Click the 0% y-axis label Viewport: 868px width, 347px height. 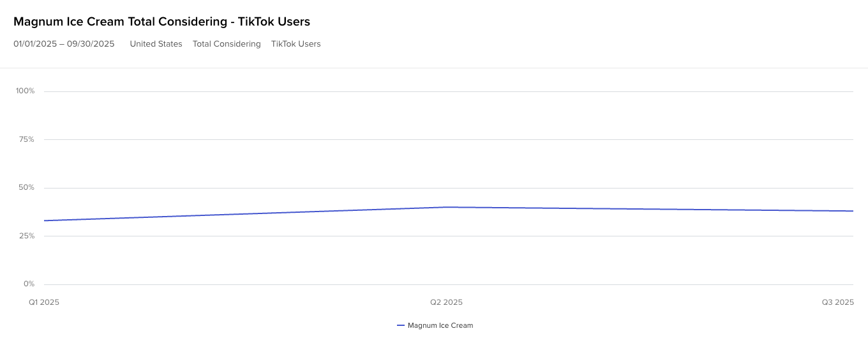pyautogui.click(x=29, y=284)
